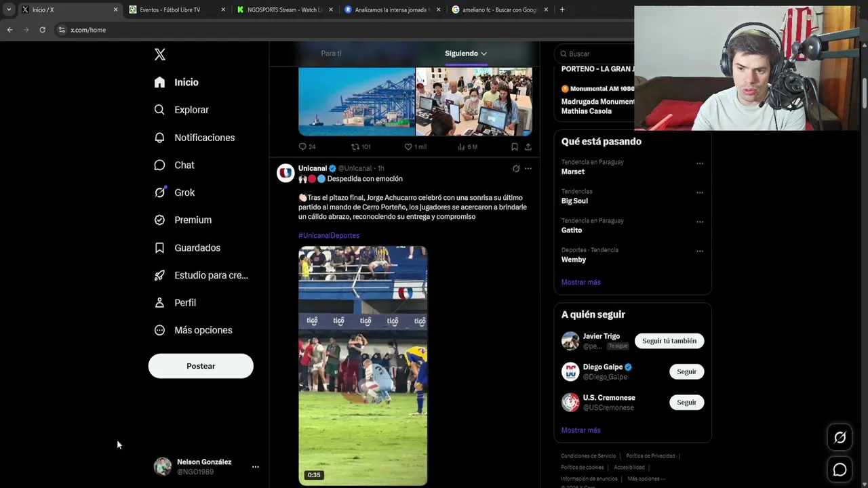Viewport: 868px width, 488px height.
Task: Click the Perfil person icon
Action: point(159,303)
